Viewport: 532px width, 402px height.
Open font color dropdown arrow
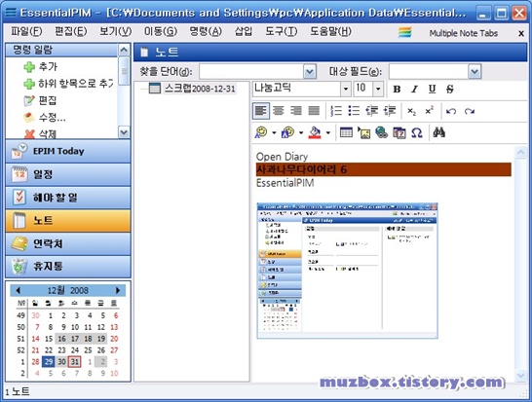274,133
